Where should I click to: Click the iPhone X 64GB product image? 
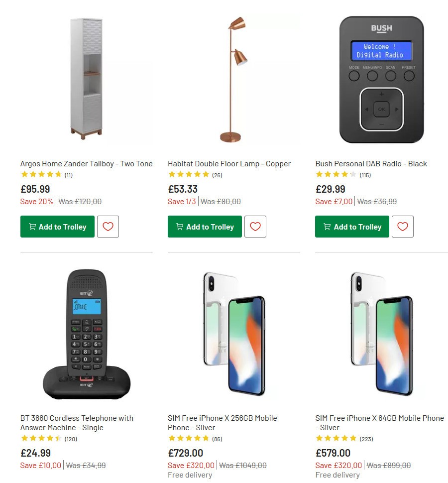click(381, 334)
